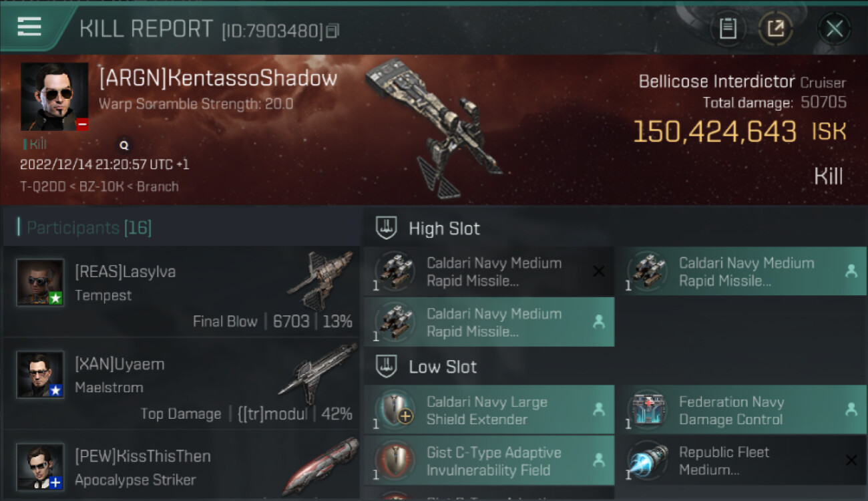Click the T-Q2DD < BZ-10K < Branch location link
Screen dimensions: 868x501
coord(99,186)
